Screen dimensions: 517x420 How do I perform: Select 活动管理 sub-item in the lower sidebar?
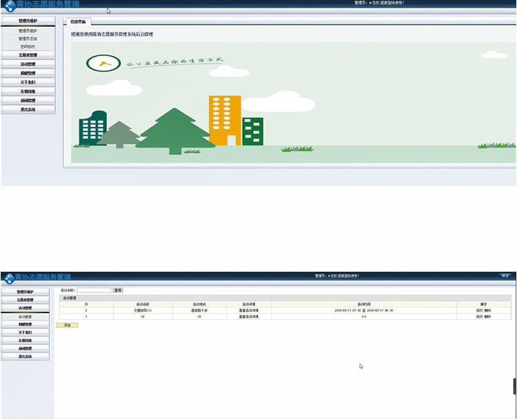[x=25, y=317]
